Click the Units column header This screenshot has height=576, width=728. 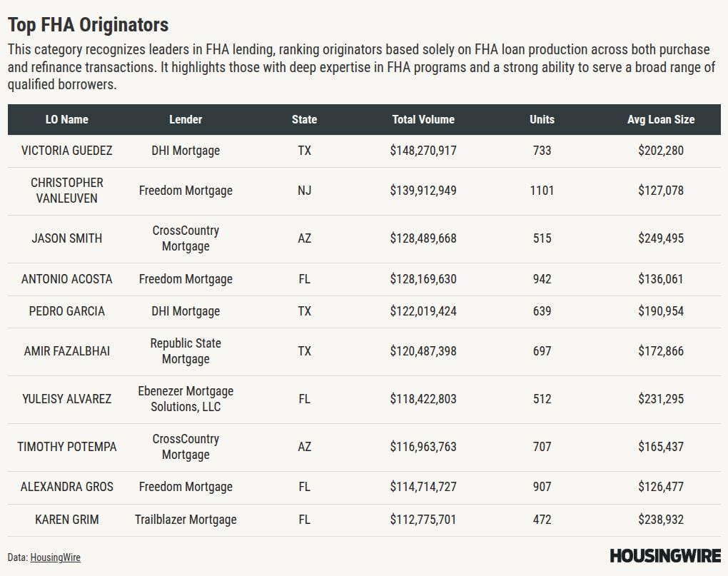coord(542,119)
